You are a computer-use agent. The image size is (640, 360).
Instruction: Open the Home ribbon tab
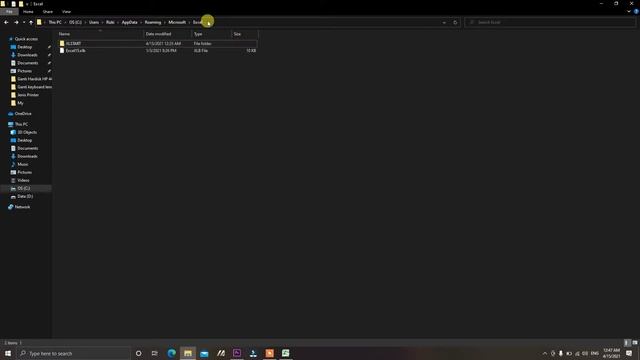tap(28, 12)
